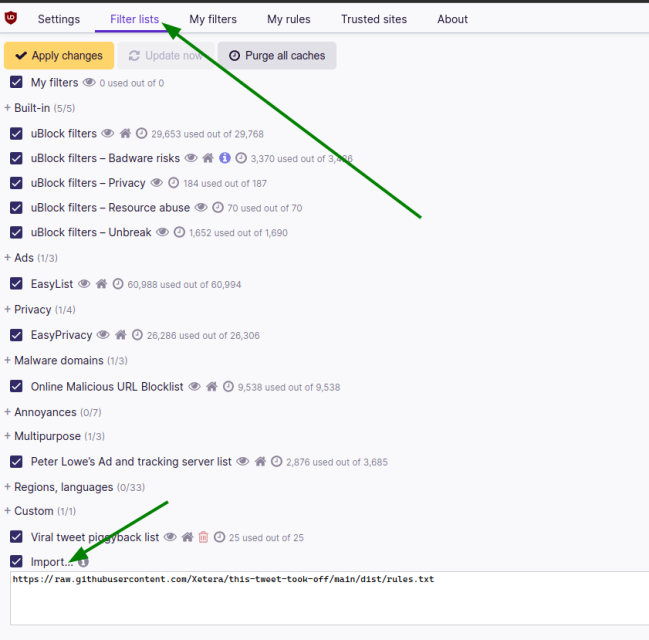Click uBlock Privacy clock icon
The width and height of the screenshot is (649, 640).
(x=174, y=183)
